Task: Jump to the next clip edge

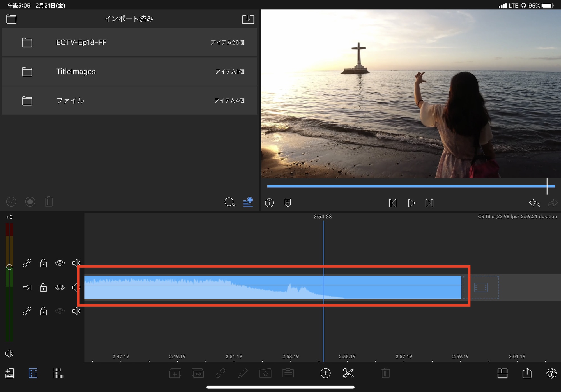Action: [429, 203]
